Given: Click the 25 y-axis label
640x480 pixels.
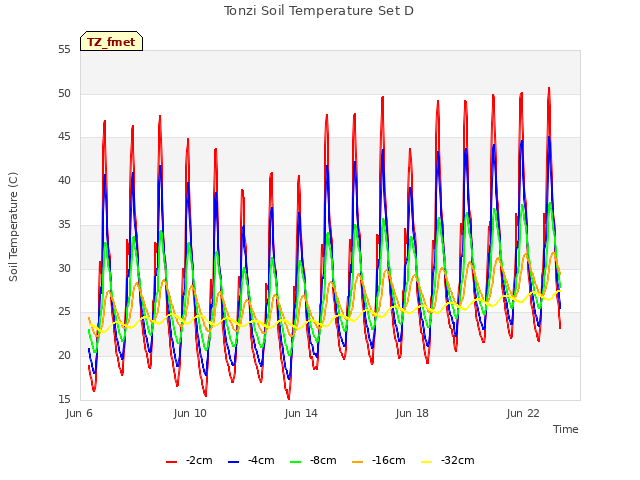Looking at the screenshot, I should pos(64,312).
